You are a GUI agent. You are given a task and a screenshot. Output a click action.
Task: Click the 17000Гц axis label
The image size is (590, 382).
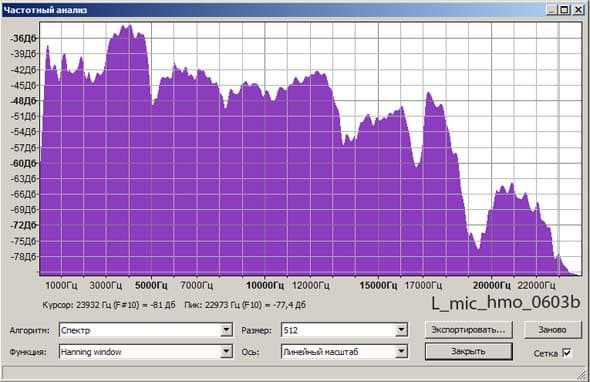tap(423, 285)
